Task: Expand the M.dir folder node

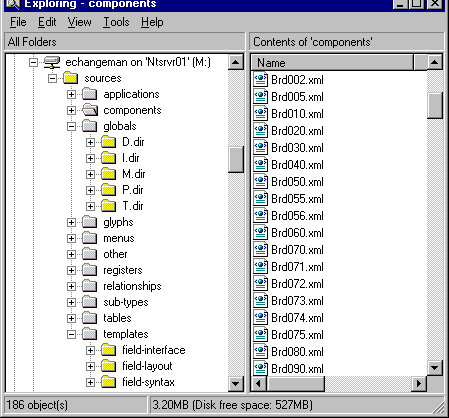Action: click(90, 174)
